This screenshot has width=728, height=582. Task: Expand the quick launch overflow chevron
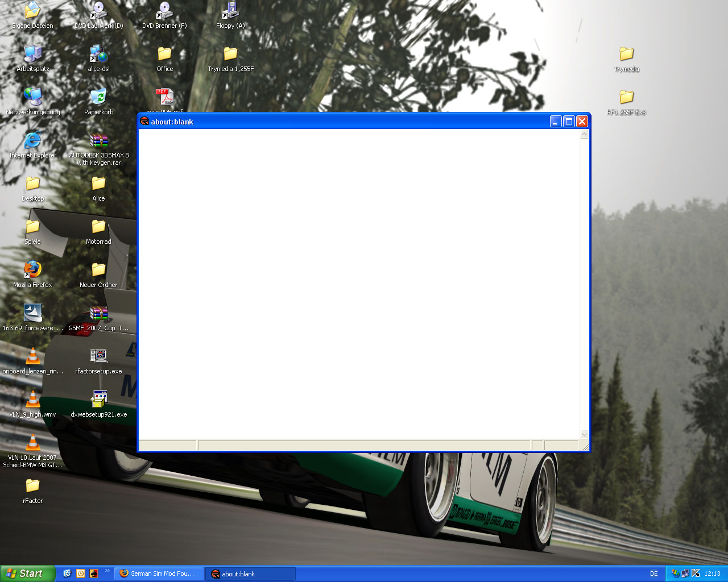point(107,571)
